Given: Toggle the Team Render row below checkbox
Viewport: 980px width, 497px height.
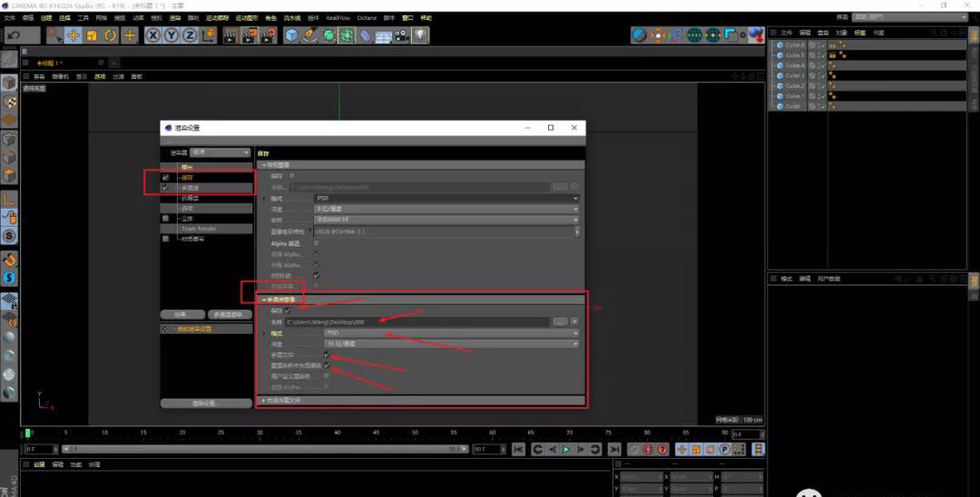Looking at the screenshot, I should click(166, 239).
